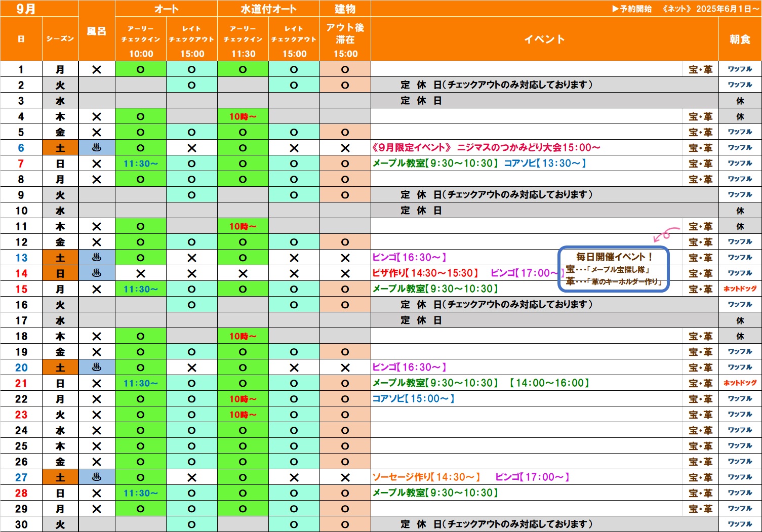The width and height of the screenshot is (762, 532).
Task: Select the オート column group header
Action: (167, 9)
